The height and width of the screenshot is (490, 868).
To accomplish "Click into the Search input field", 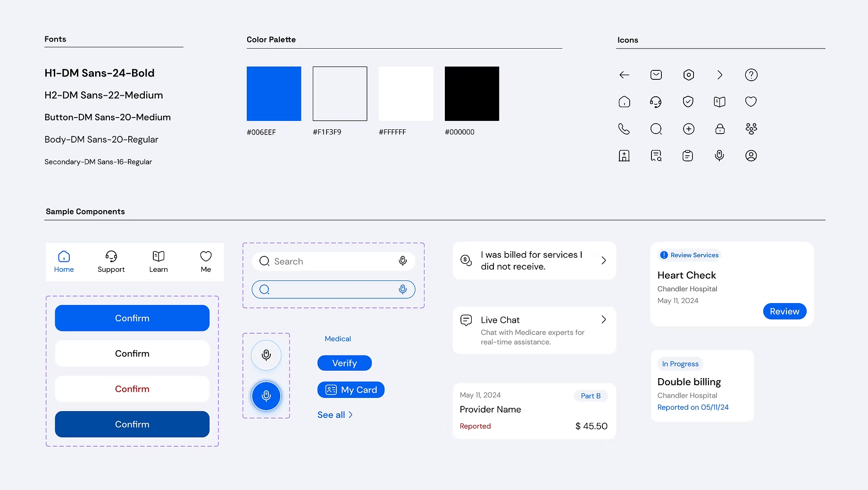I will coord(330,262).
